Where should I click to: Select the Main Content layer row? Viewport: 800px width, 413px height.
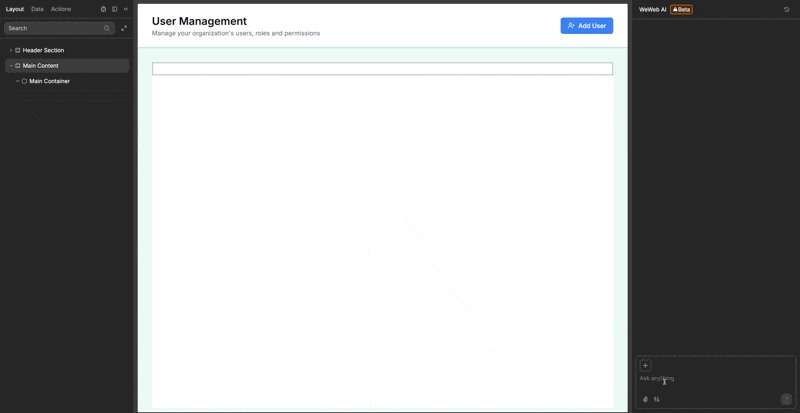67,66
